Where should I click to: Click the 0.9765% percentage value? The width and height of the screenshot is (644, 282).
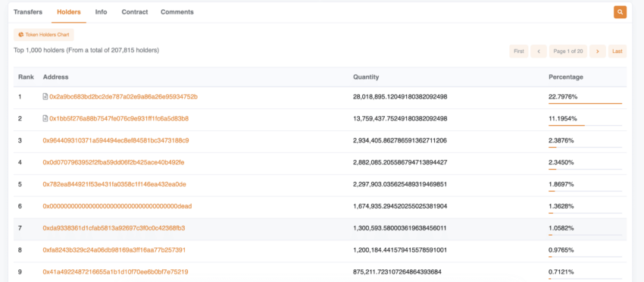561,250
